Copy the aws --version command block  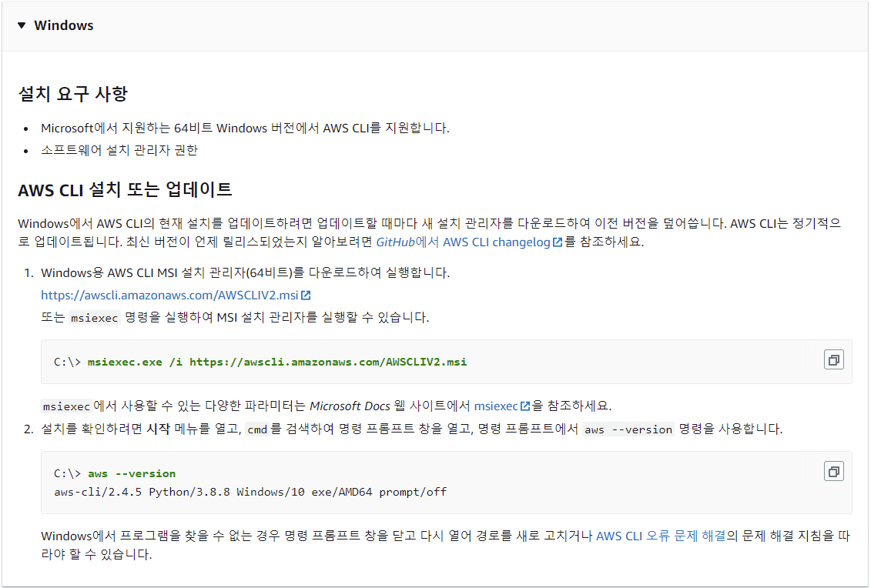pos(833,471)
